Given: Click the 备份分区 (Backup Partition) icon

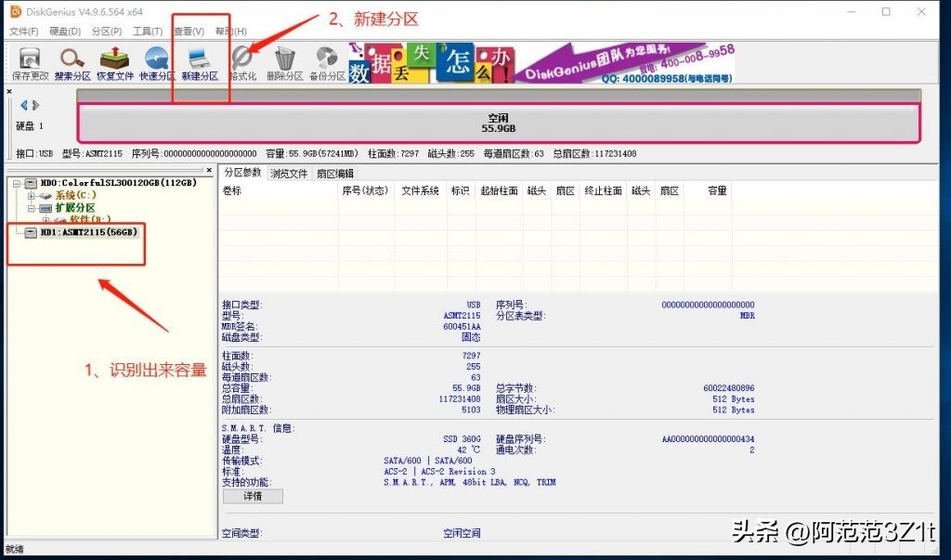Looking at the screenshot, I should (x=329, y=62).
